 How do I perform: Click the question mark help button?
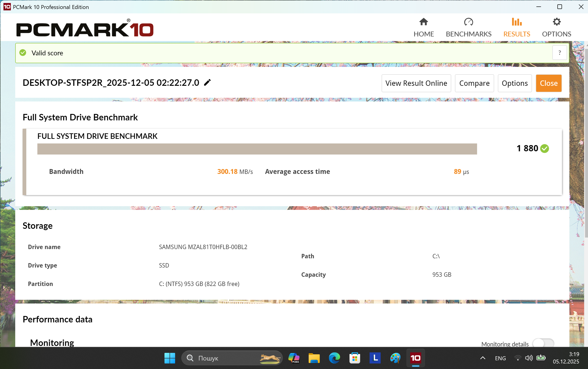559,53
